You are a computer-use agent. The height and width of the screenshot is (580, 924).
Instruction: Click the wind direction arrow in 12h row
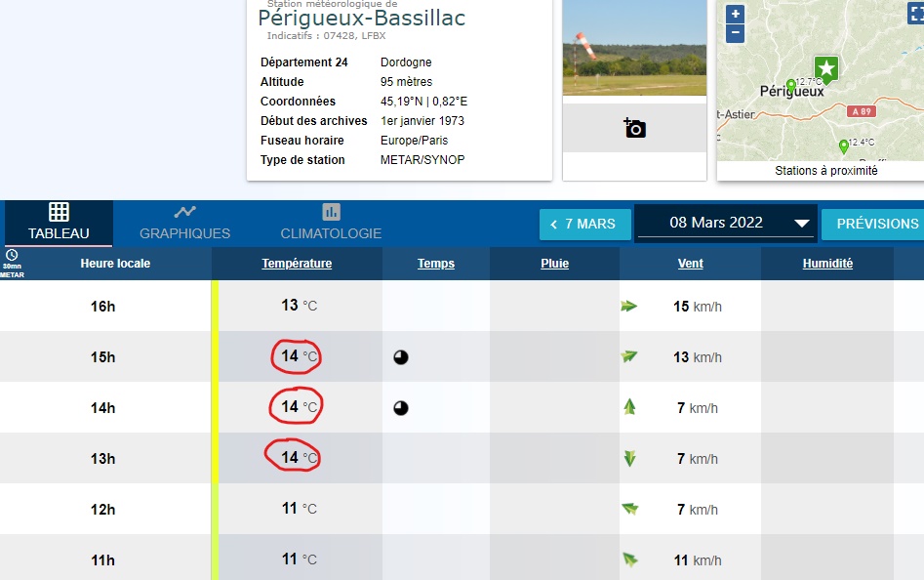point(630,509)
